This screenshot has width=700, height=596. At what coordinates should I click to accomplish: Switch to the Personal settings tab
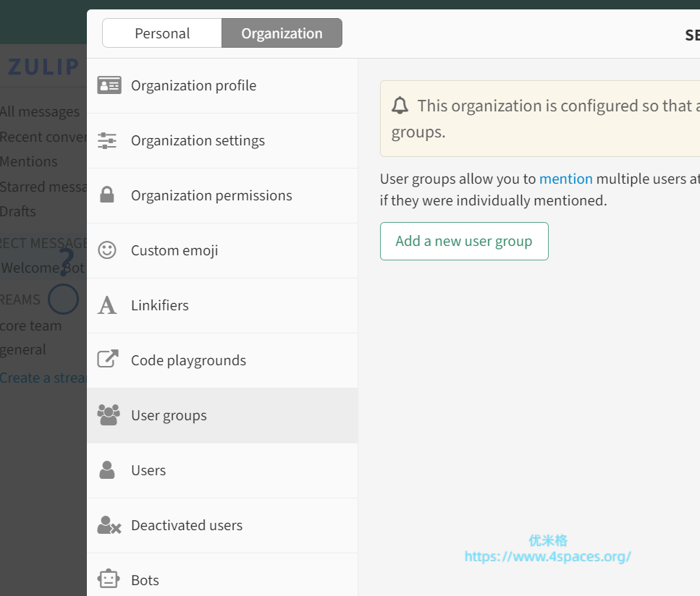[162, 33]
